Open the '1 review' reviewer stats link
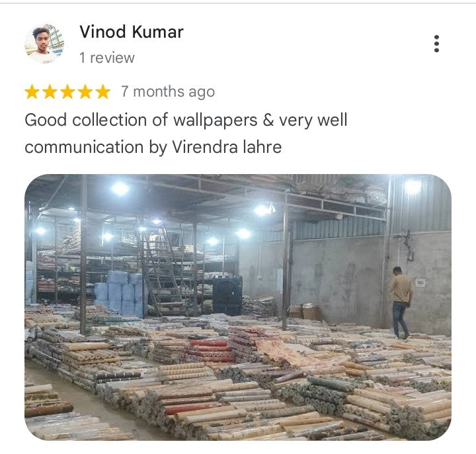Viewport: 476px width, 454px height. [107, 58]
